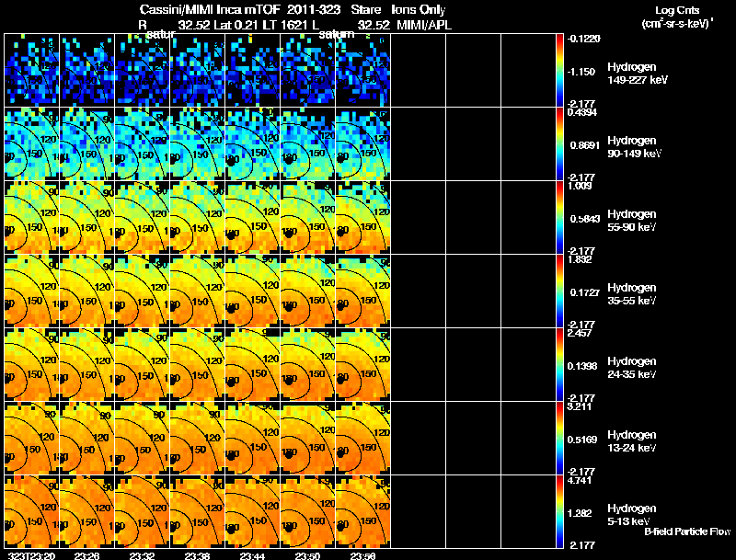This screenshot has height=560, width=736.
Task: Open the 5-13 keV panel at 23:44
Action: click(x=252, y=511)
